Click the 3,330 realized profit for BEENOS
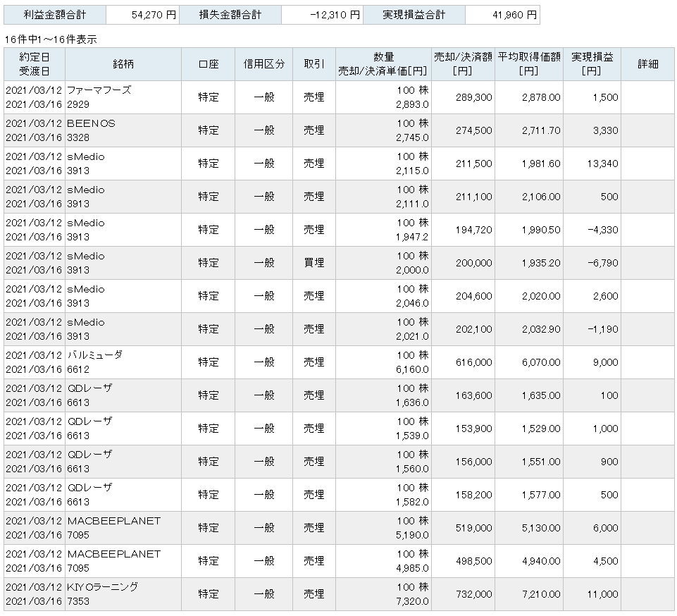 click(x=605, y=130)
